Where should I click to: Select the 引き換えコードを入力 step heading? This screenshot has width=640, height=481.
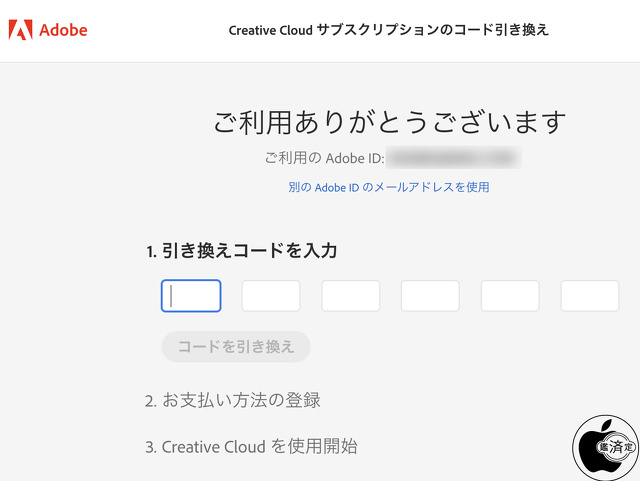[249, 251]
